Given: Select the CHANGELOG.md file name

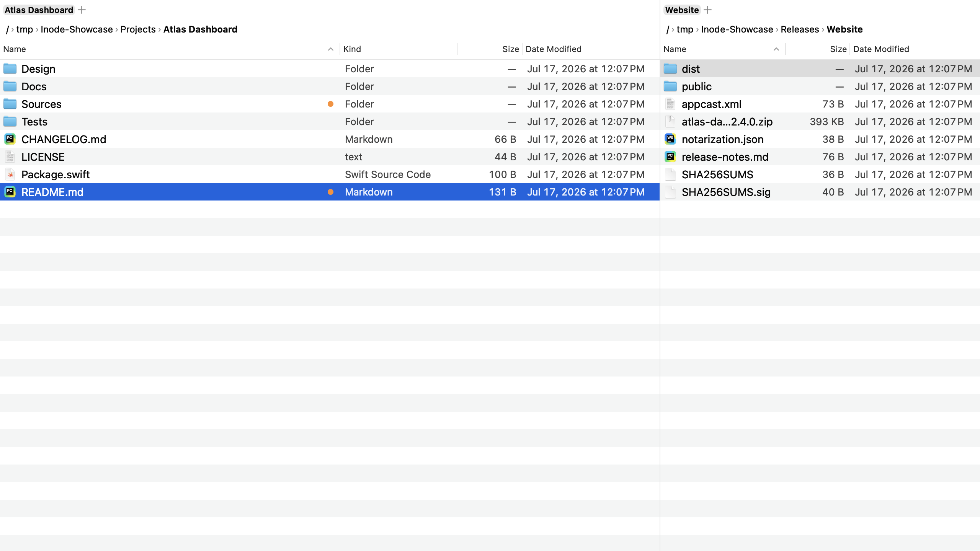Looking at the screenshot, I should click(64, 139).
